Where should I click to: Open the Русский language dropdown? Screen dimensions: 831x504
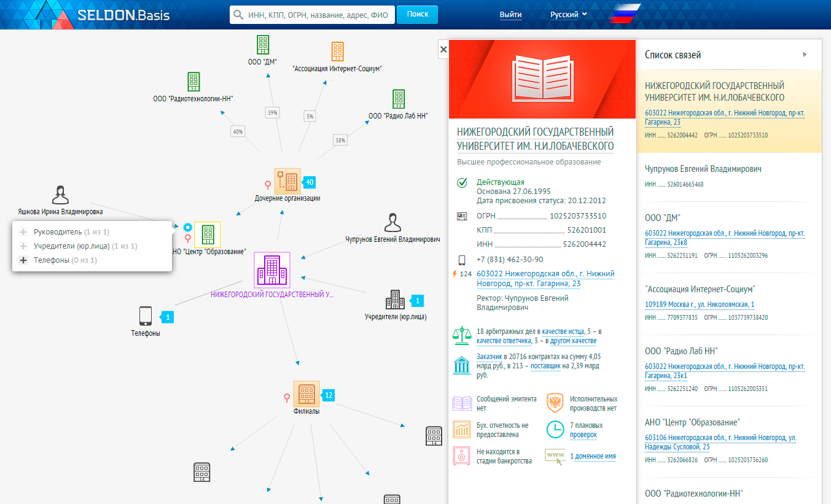tap(569, 14)
